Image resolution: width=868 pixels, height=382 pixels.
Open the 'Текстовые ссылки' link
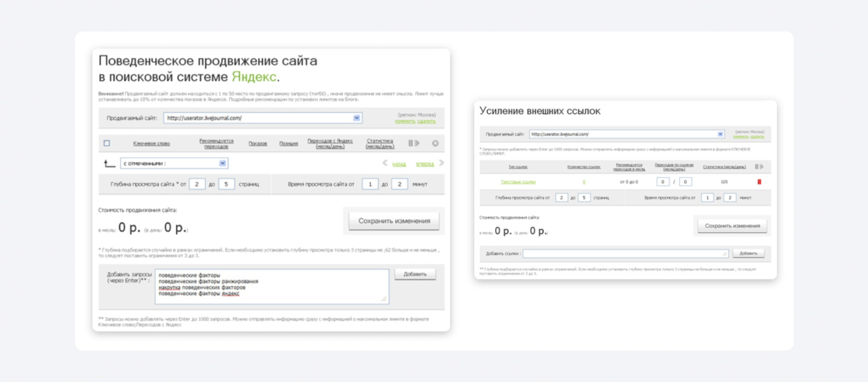[518, 182]
